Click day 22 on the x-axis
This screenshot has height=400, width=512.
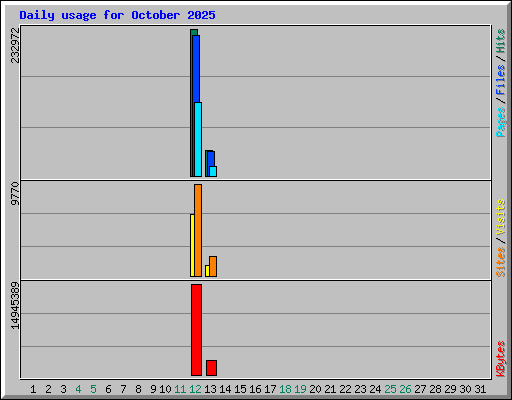(x=345, y=389)
